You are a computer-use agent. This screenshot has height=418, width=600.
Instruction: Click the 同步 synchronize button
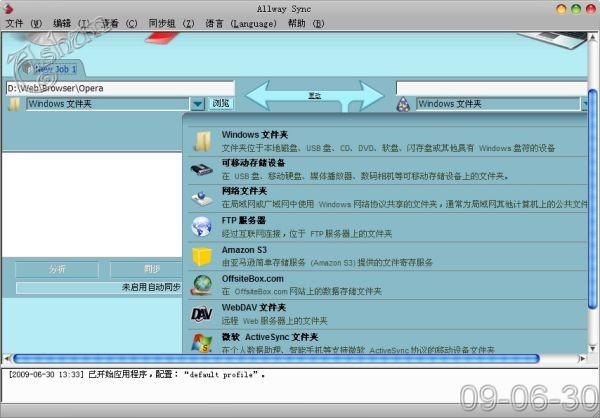[146, 269]
